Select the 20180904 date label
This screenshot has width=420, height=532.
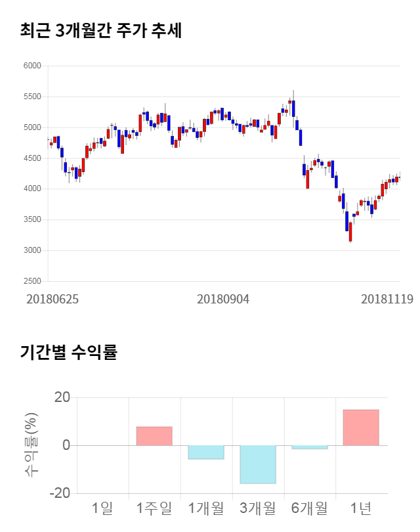pyautogui.click(x=223, y=299)
